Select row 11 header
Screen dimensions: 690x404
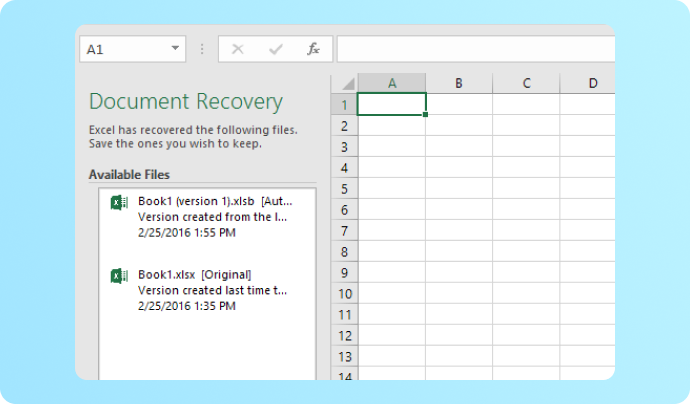pos(344,315)
